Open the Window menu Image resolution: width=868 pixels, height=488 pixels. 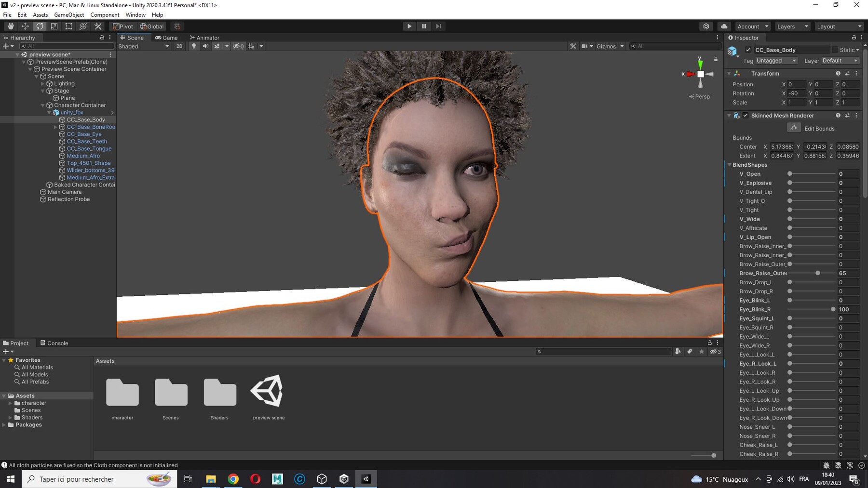(136, 15)
